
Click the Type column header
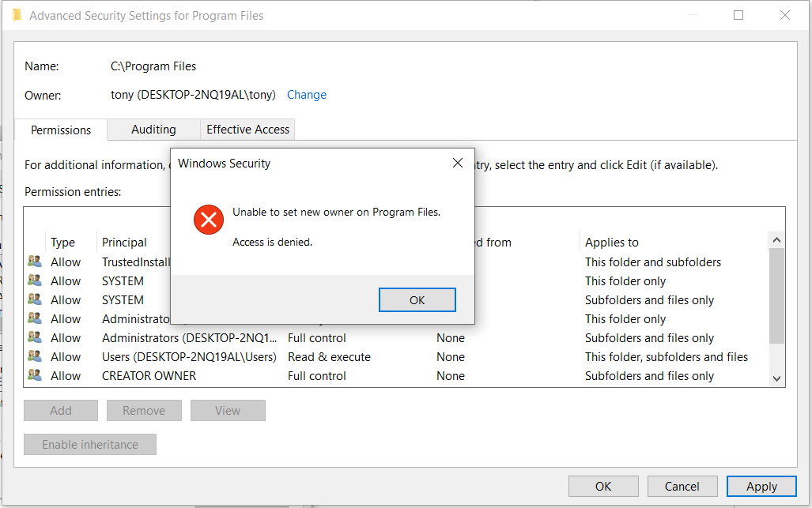(62, 243)
